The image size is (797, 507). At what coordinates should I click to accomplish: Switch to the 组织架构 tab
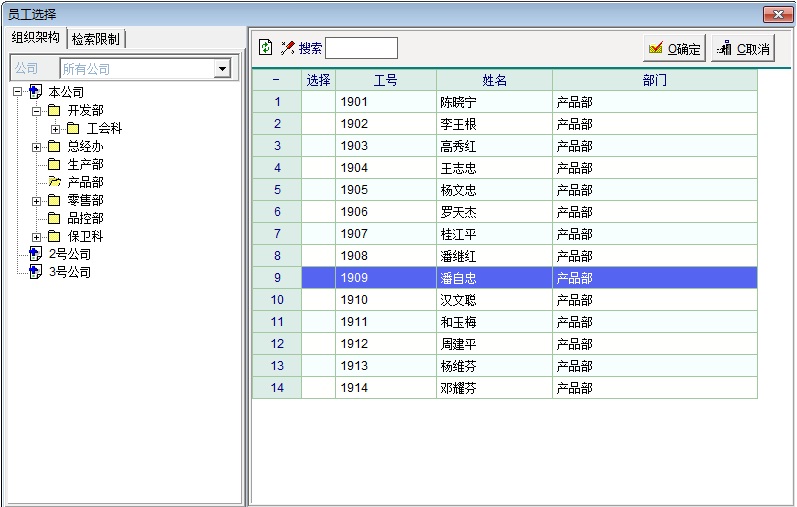coord(35,38)
